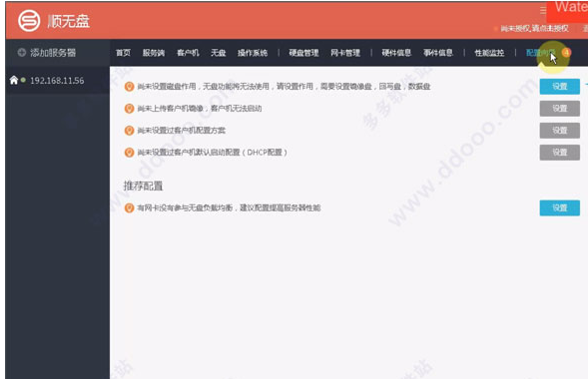Open the 性能监控 tab
The width and height of the screenshot is (588, 379).
(489, 53)
